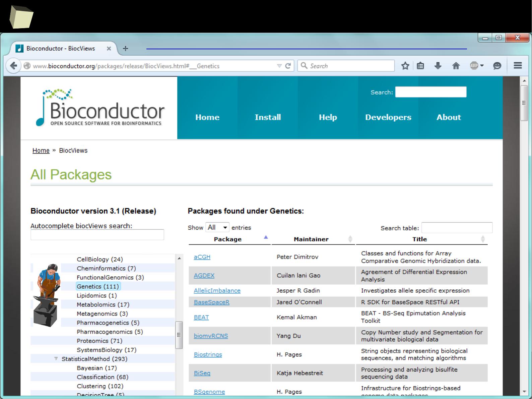Click the browser Back arrow button
The image size is (532, 399).
tap(13, 66)
